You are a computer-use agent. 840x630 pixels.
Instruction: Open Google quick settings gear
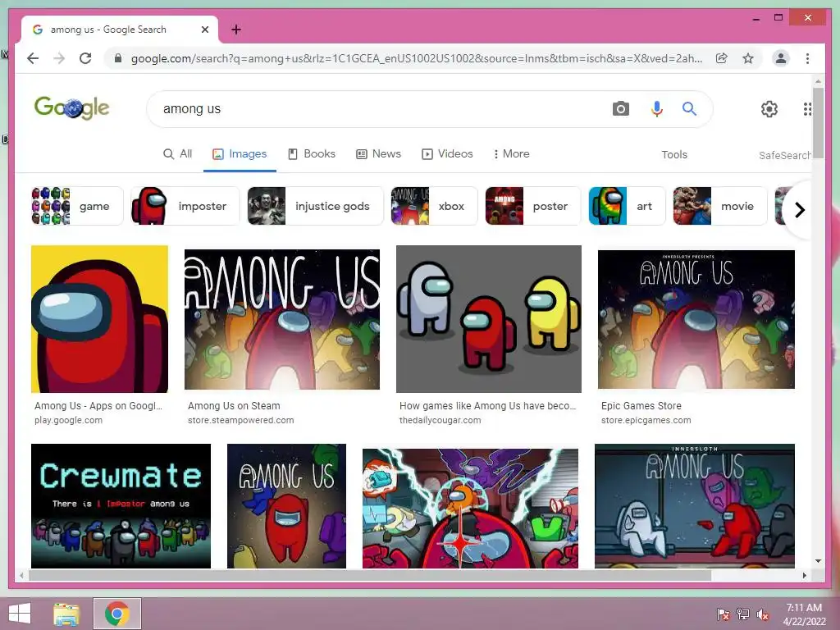pos(769,109)
